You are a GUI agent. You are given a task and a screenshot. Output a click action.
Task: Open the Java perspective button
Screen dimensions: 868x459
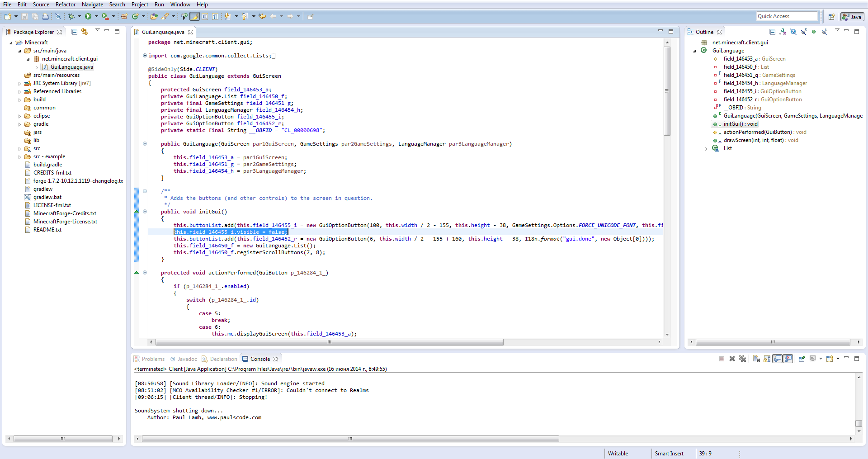click(852, 17)
